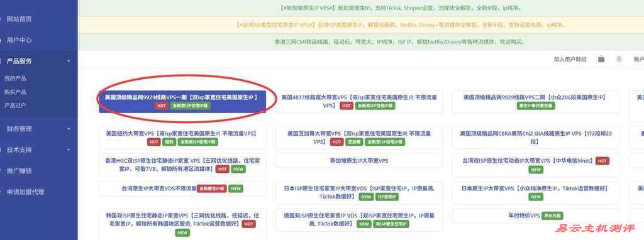Select 购买产品 submenu item
Image resolution: width=644 pixels, height=240 pixels.
coord(15,92)
